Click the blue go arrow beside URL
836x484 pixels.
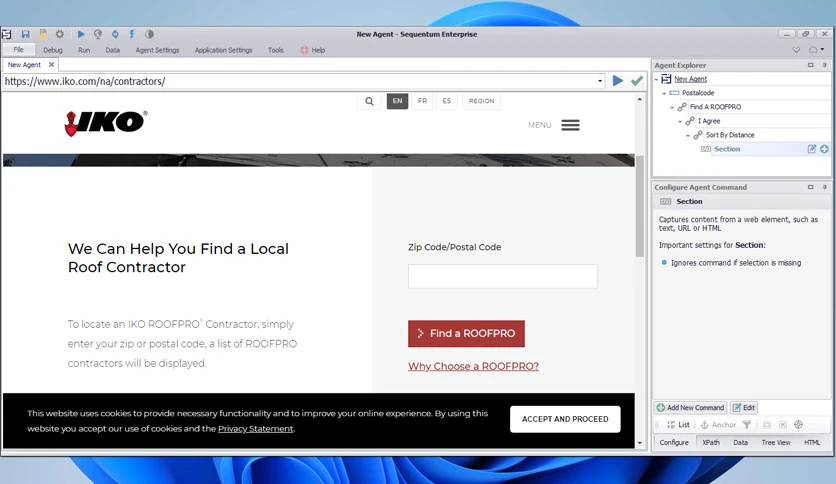(617, 80)
